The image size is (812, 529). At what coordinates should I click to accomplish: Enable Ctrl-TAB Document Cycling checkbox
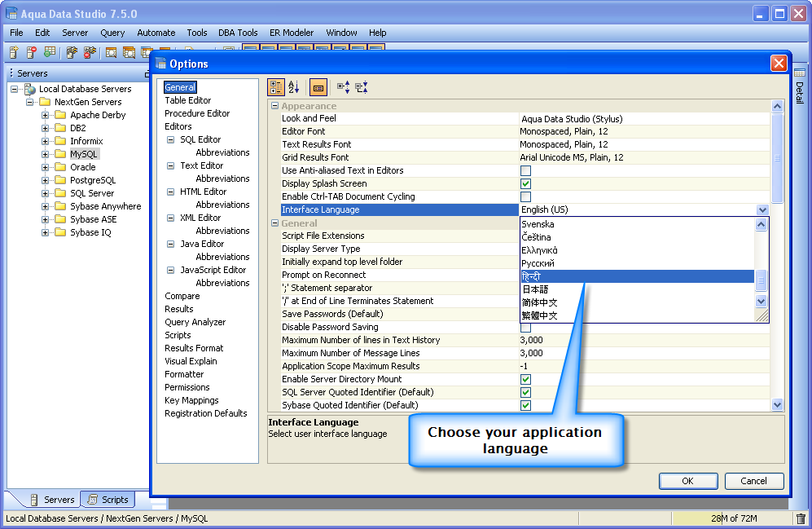[x=525, y=196]
